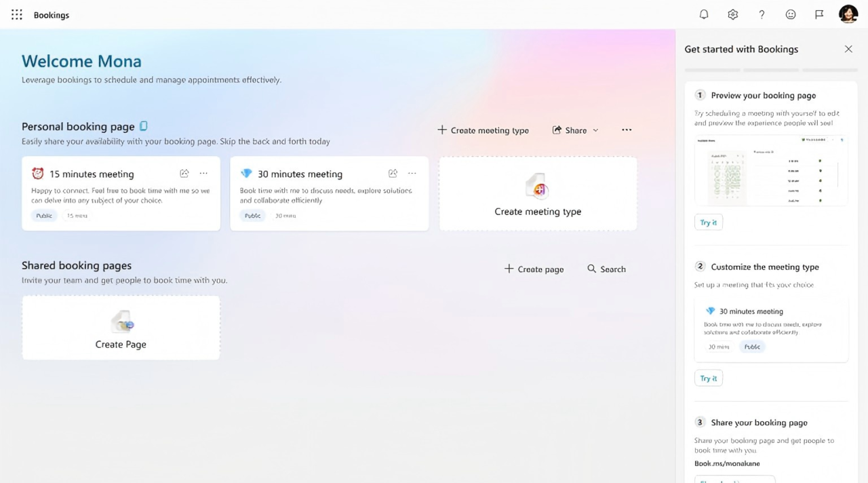Share the 15 minutes meeting card
868x483 pixels.
click(x=184, y=174)
